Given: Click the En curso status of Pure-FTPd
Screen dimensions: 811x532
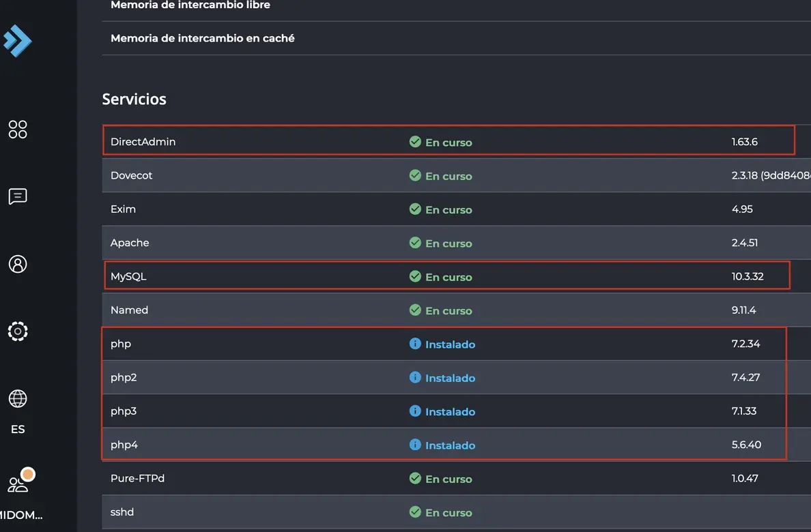Looking at the screenshot, I should tap(449, 479).
